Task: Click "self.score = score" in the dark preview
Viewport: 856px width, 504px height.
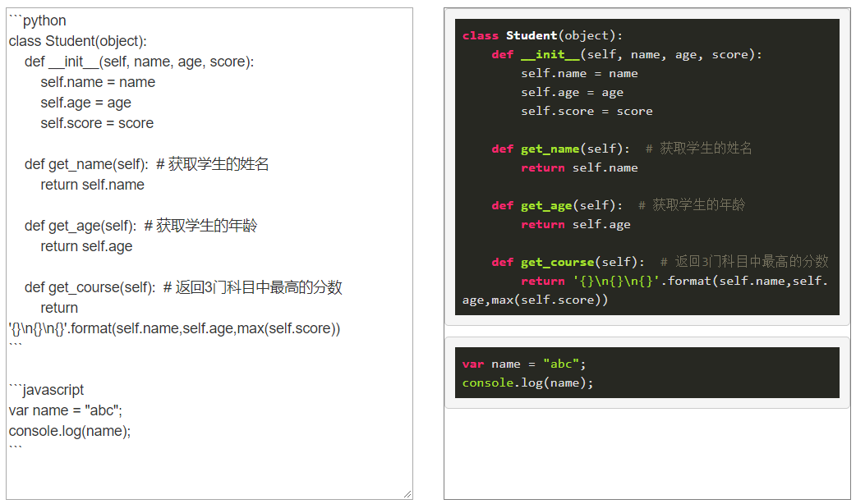Action: (x=587, y=112)
